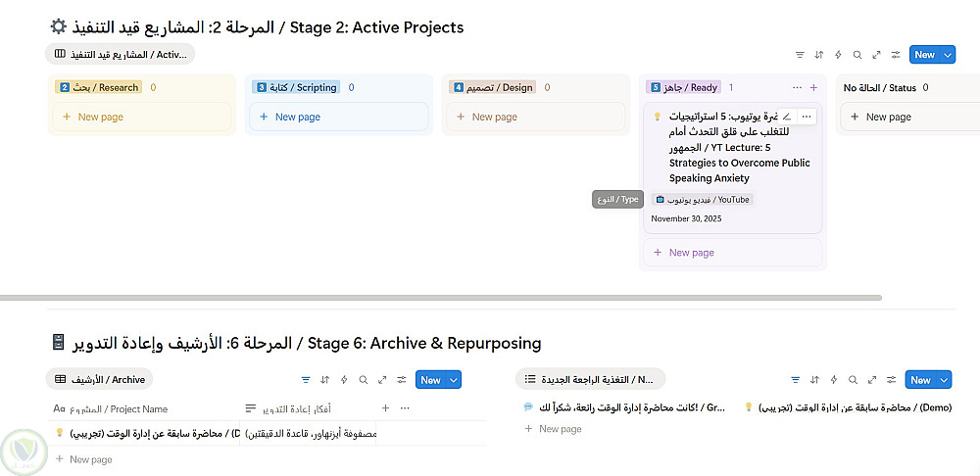This screenshot has width=980, height=476.
Task: Open Archive database in full page
Action: [382, 380]
